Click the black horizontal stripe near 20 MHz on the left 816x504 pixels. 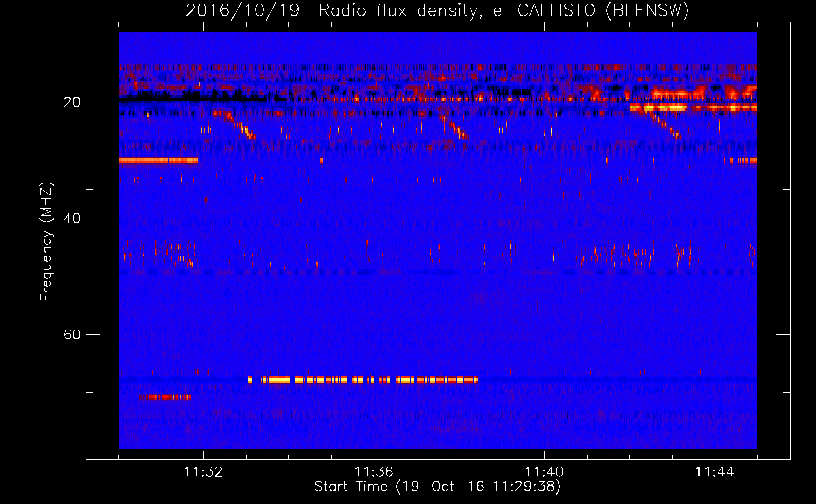(193, 99)
